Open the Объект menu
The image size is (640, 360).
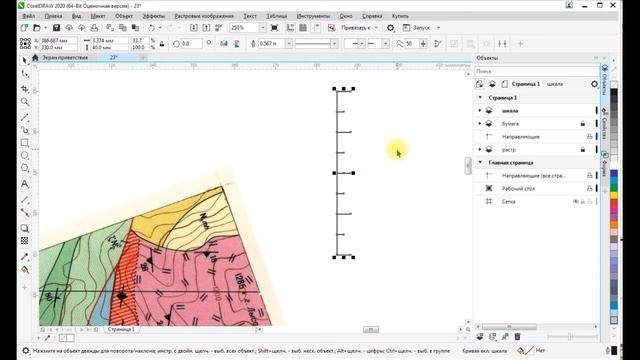tap(124, 16)
